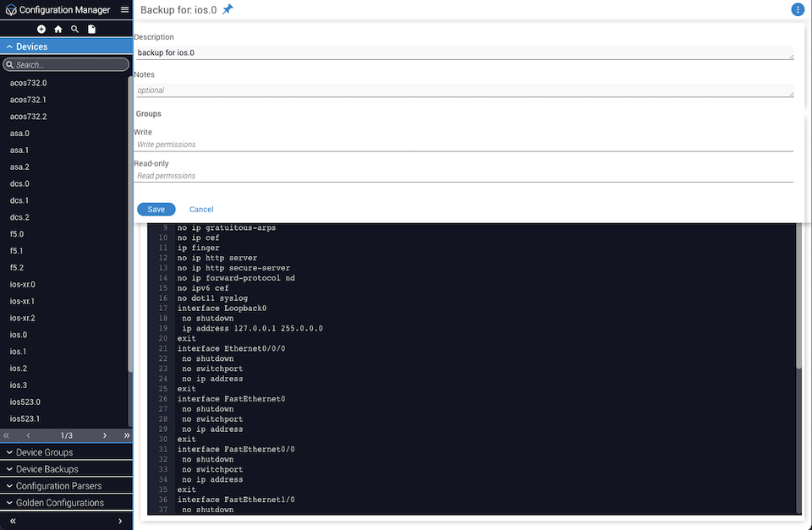
Task: Click the device Search field
Action: click(66, 65)
